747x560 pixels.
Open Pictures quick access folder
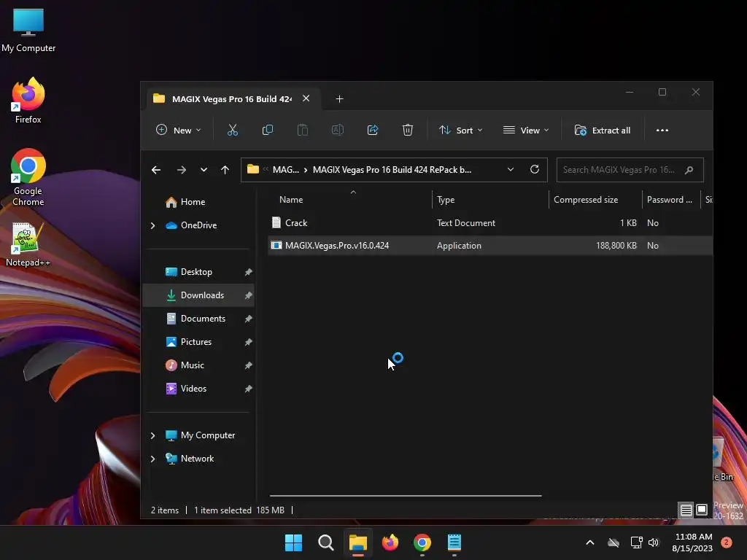tap(196, 342)
